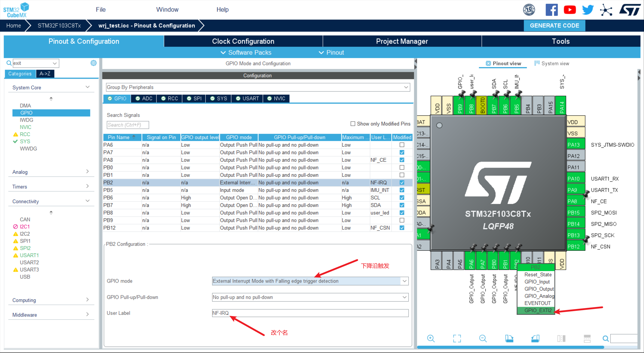Screen dimensions: 644x353
Task: Switch to the Tools tab
Action: pyautogui.click(x=561, y=41)
